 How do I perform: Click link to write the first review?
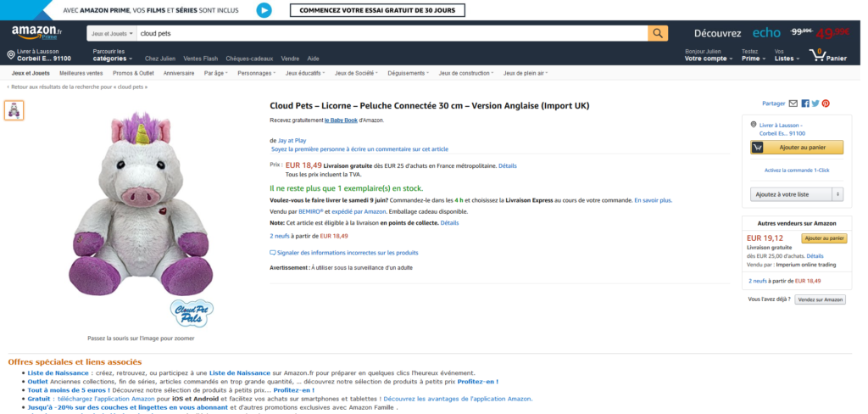click(359, 149)
